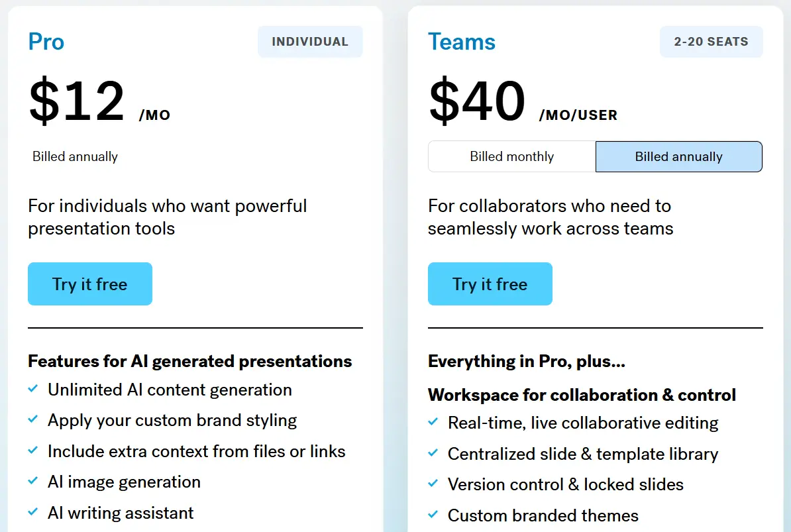
Task: Click checkmark next to Apply your custom brand styling
Action: (32, 420)
